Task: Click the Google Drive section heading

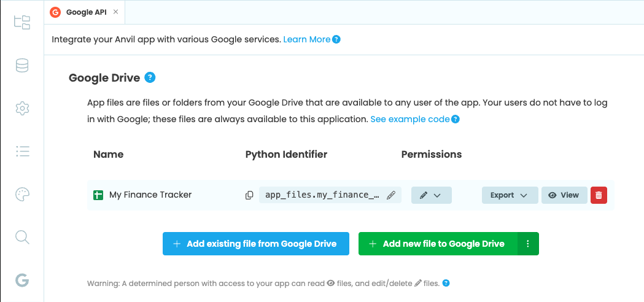Action: [x=104, y=78]
